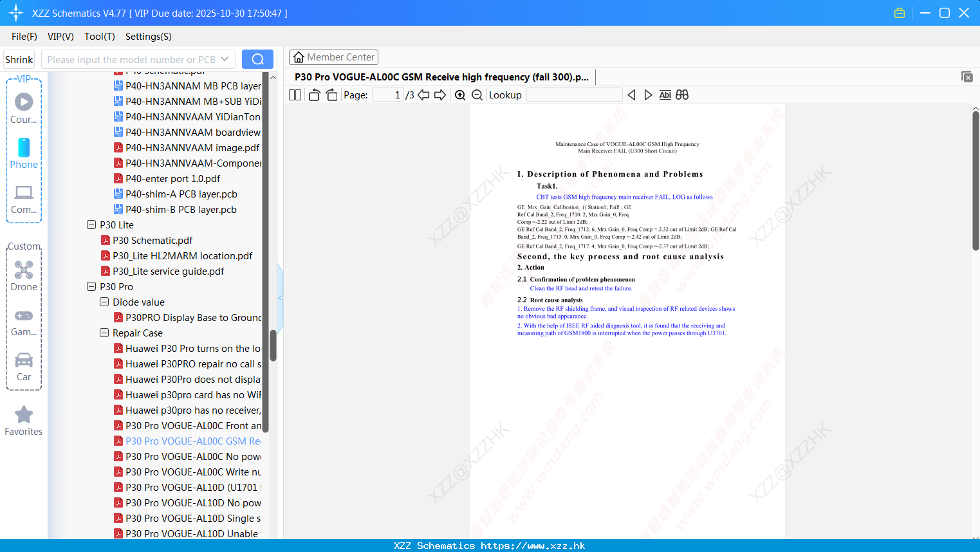Open Tool menu
980x552 pixels.
coord(100,37)
